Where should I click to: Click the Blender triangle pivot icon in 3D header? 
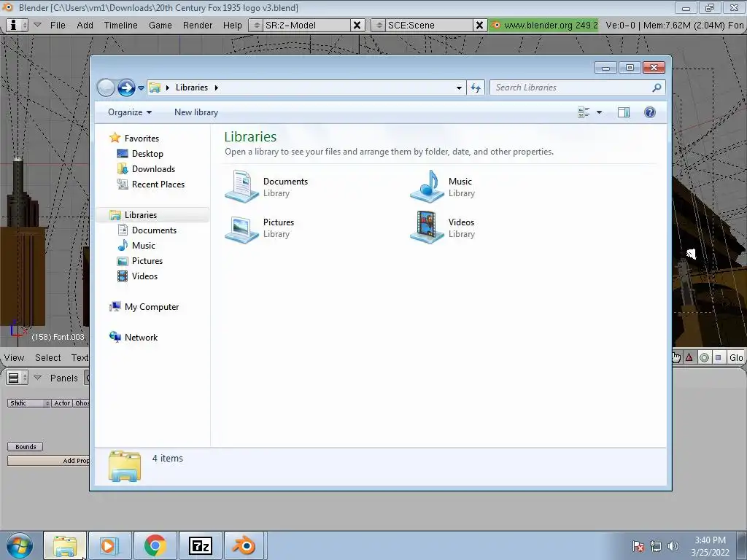[x=689, y=357]
